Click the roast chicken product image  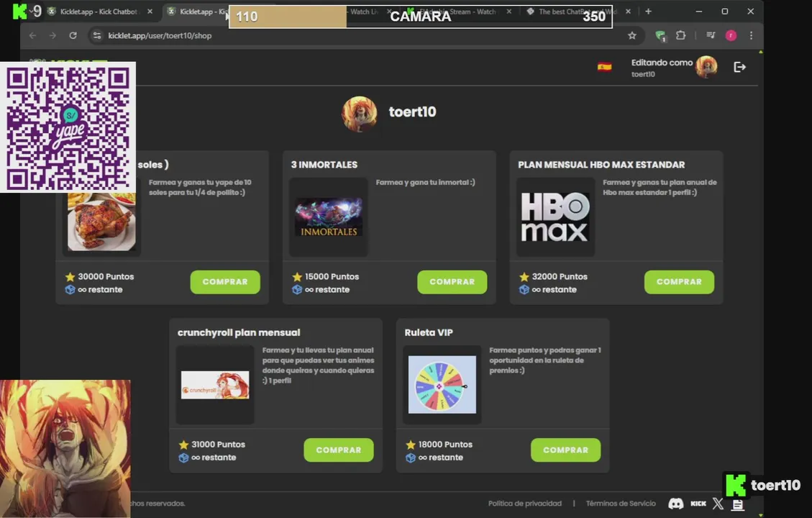pyautogui.click(x=101, y=222)
